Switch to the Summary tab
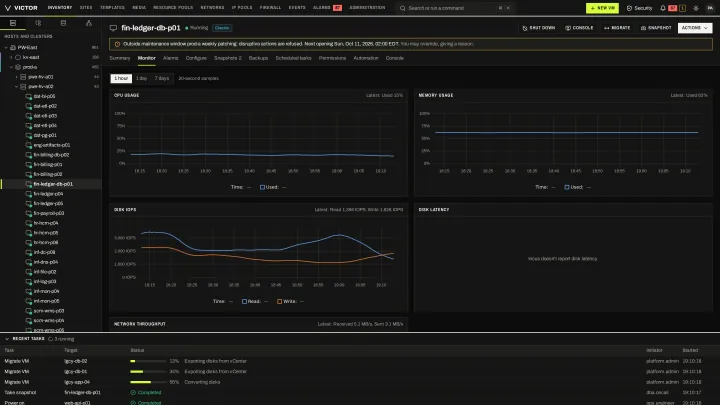Viewport: 720px width, 405px height. [x=120, y=58]
